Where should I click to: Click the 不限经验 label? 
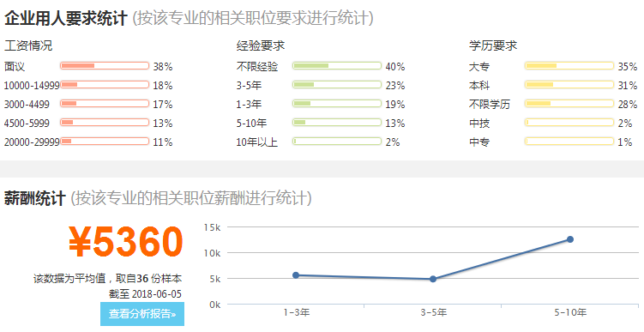pos(257,67)
